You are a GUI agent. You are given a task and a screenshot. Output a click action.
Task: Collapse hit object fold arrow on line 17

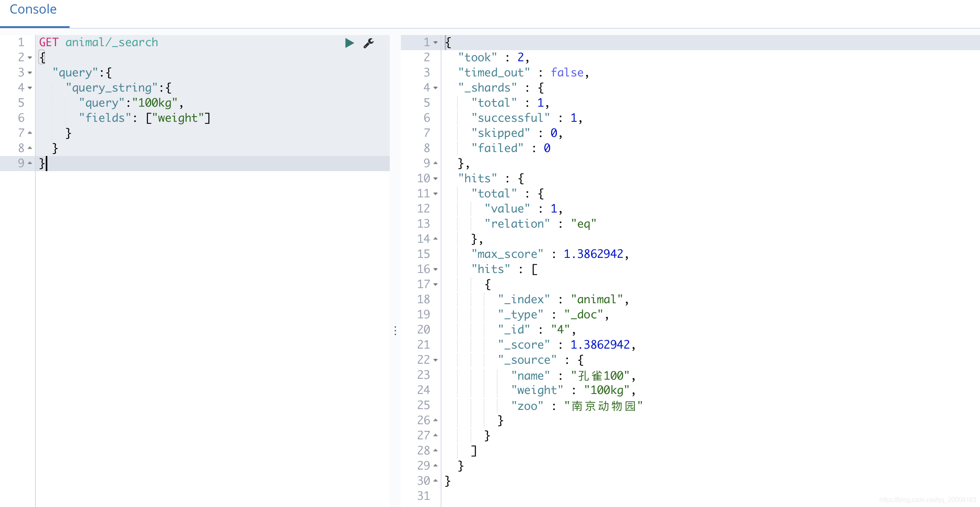click(x=436, y=285)
